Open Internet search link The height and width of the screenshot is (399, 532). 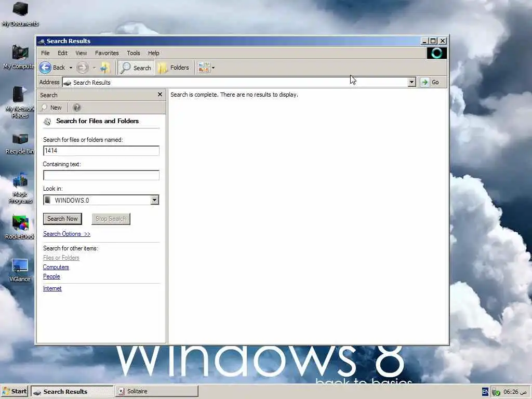click(x=52, y=288)
